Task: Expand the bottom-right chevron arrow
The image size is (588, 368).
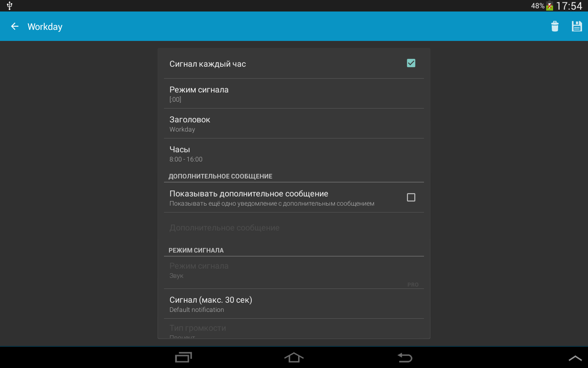Action: 575,358
